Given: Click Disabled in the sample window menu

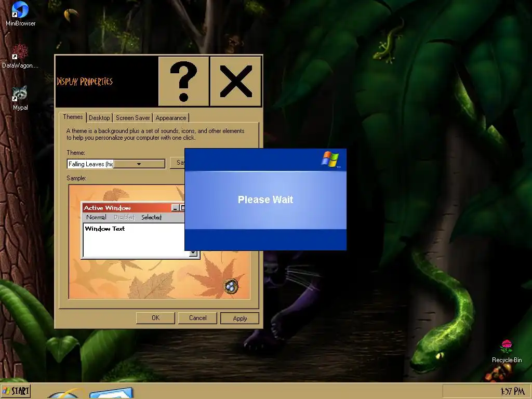Looking at the screenshot, I should click(124, 217).
